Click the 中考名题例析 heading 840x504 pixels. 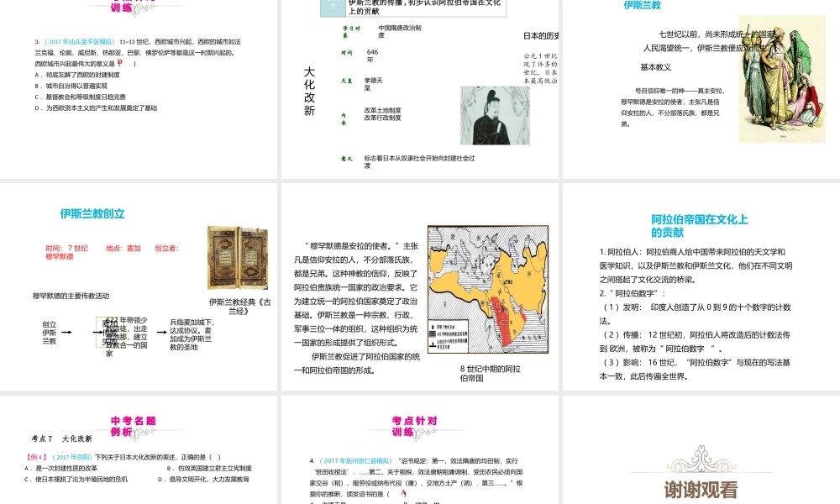coord(133,426)
